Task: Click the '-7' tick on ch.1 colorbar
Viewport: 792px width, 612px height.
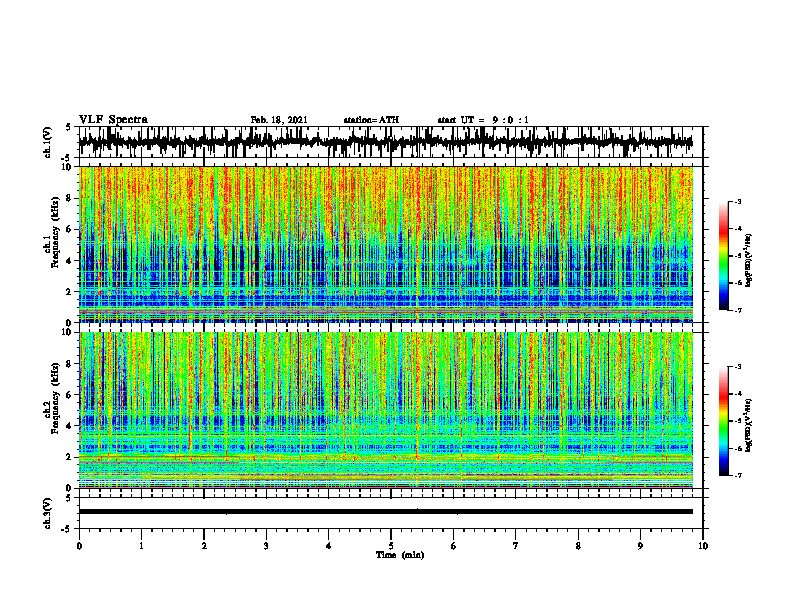Action: point(738,310)
